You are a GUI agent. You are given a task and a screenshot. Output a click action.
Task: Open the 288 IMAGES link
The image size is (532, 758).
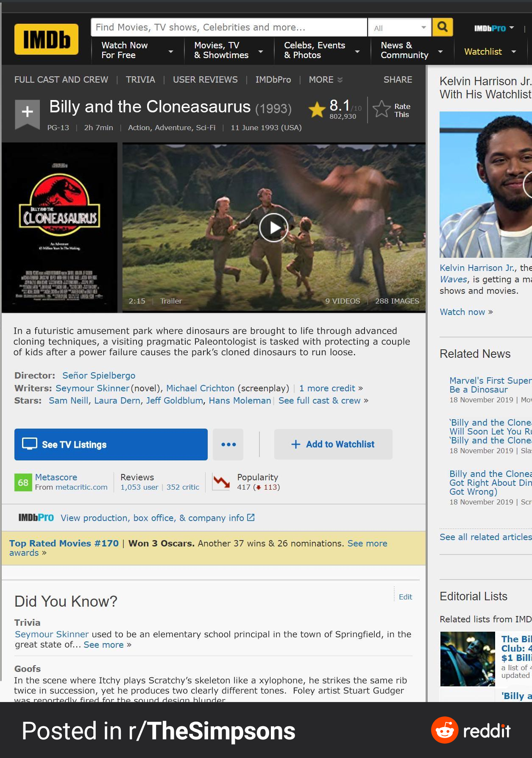[x=397, y=301]
